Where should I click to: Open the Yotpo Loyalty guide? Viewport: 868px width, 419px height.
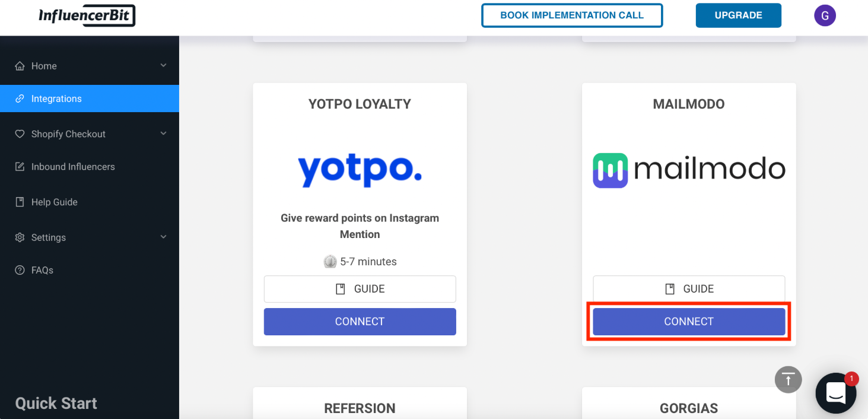360,289
